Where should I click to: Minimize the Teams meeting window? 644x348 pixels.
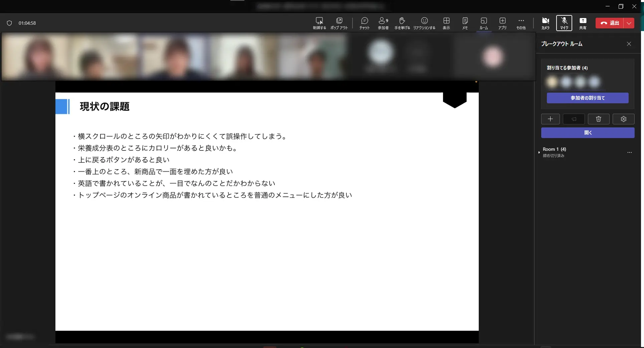tap(608, 6)
